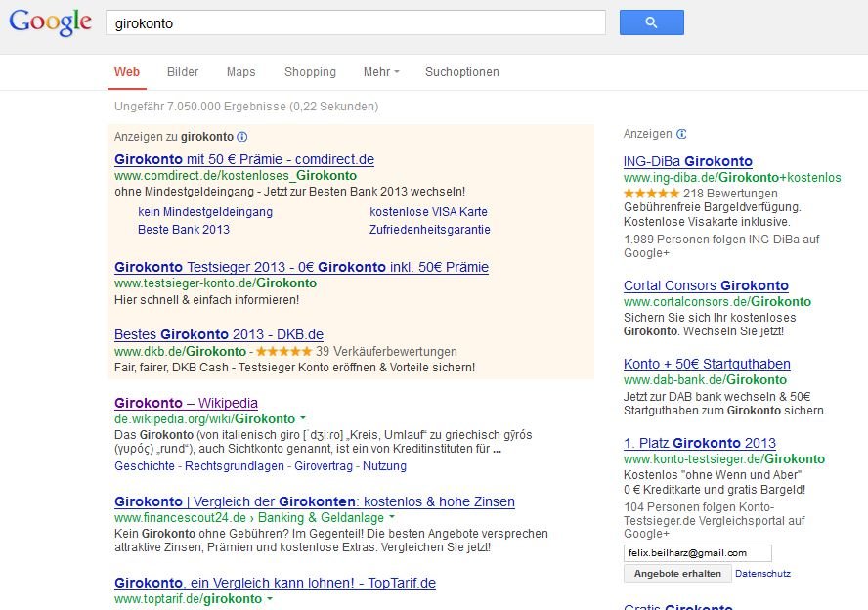Image resolution: width=868 pixels, height=610 pixels.
Task: Click the Google logo
Action: coord(51,22)
